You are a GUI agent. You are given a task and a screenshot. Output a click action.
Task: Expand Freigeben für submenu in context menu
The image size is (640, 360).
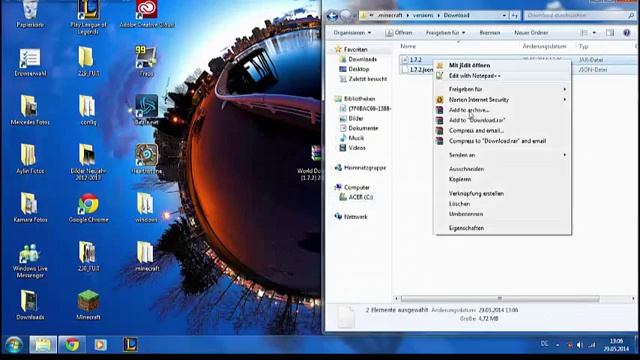(x=502, y=89)
